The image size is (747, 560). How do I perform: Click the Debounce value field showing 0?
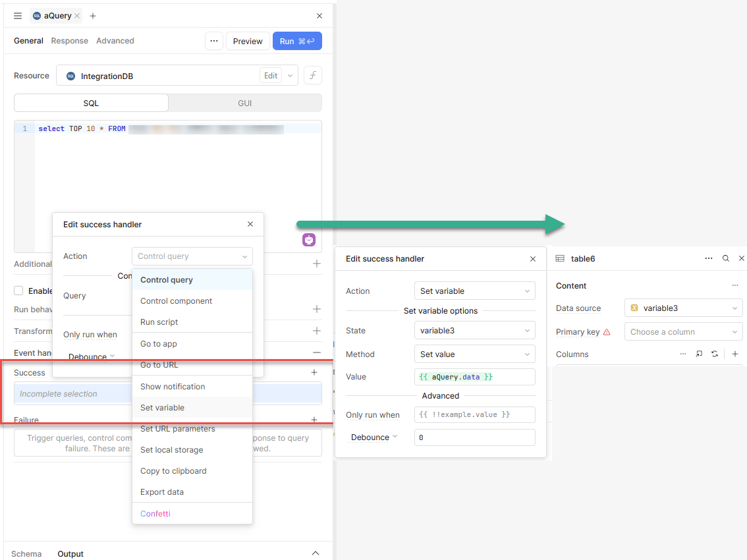[474, 437]
